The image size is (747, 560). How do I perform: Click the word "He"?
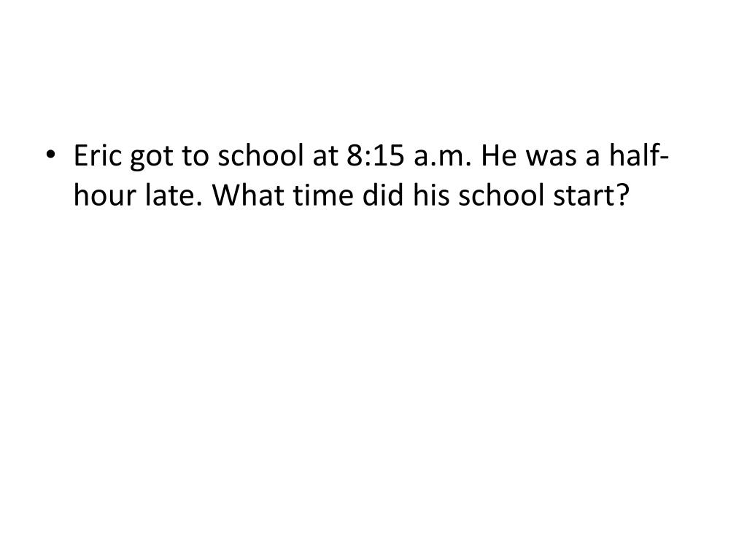[498, 156]
